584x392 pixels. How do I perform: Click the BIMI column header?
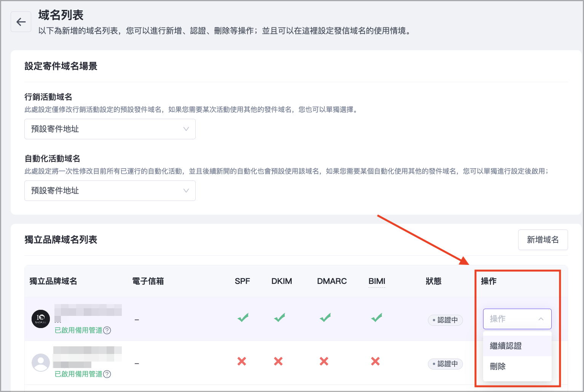click(x=377, y=281)
